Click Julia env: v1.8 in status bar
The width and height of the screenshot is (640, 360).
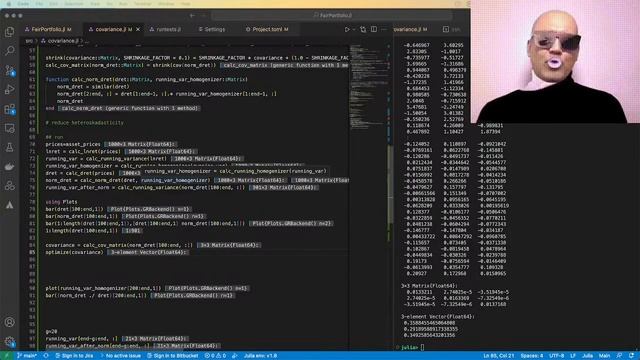[260, 356]
